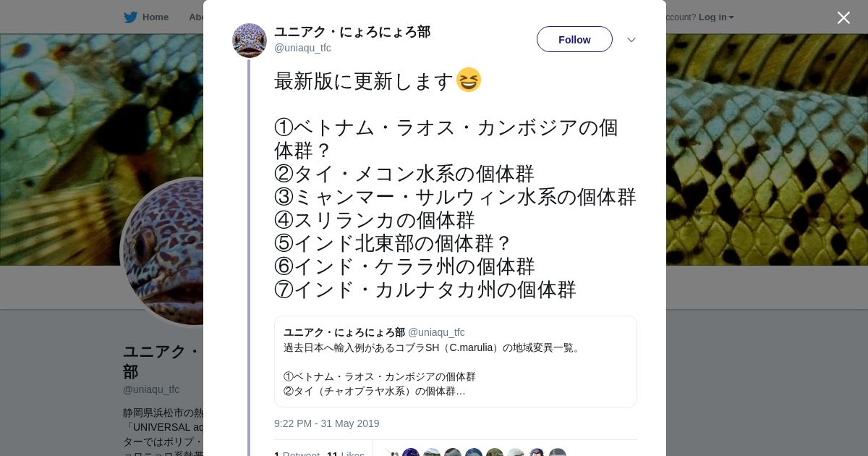Click the Twitter bird Home icon
This screenshot has width=868, height=456.
[130, 17]
